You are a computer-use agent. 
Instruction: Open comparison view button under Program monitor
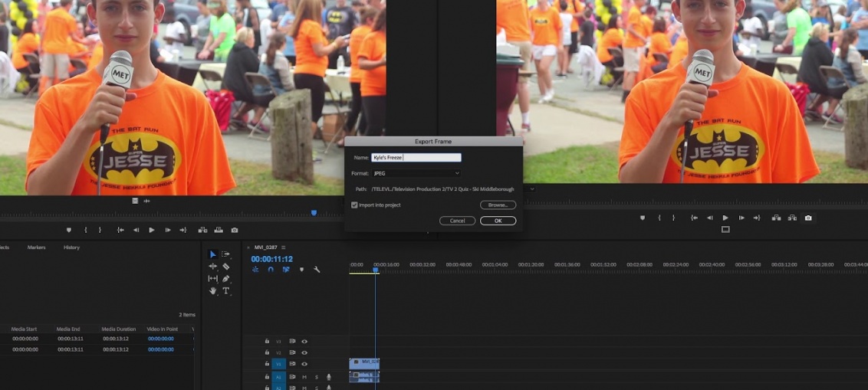pos(725,230)
